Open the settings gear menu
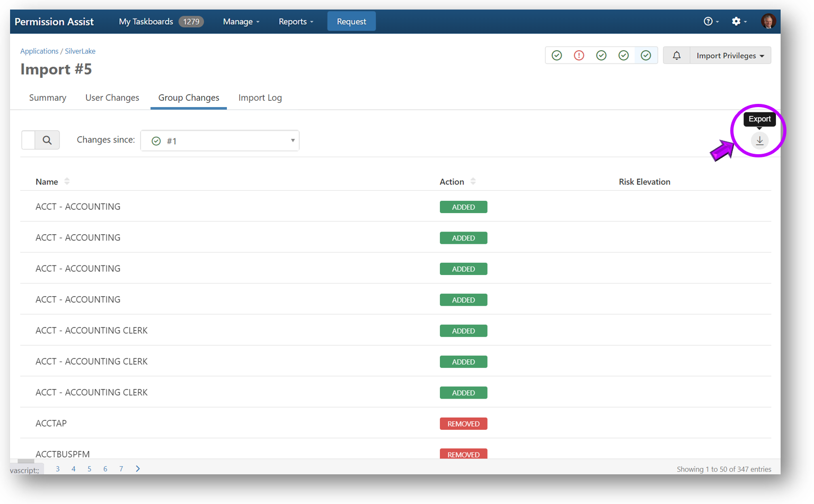This screenshot has width=814, height=504. (x=738, y=22)
